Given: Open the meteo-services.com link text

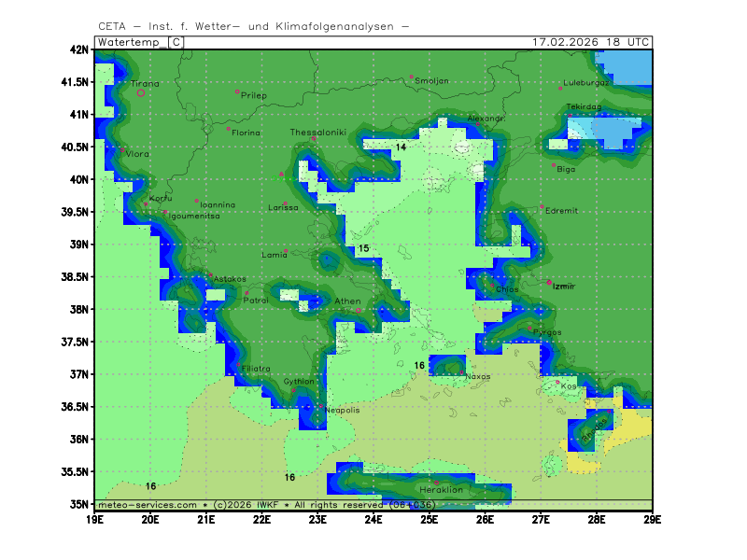Looking at the screenshot, I should 147,505.
